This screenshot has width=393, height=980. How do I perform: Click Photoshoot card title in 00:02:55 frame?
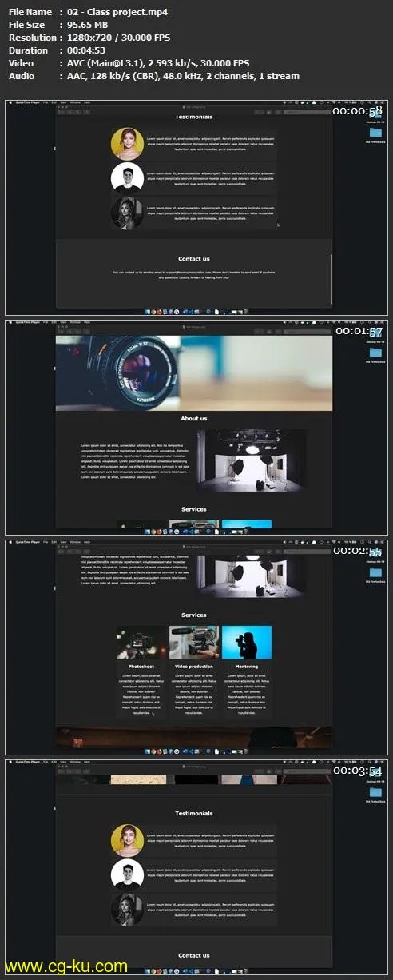point(141,667)
